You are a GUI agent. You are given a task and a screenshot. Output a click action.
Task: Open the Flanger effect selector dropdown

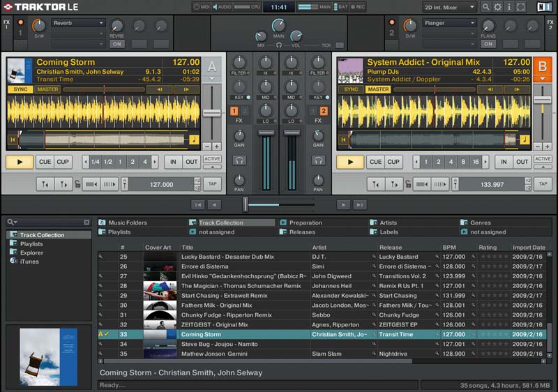pyautogui.click(x=448, y=23)
